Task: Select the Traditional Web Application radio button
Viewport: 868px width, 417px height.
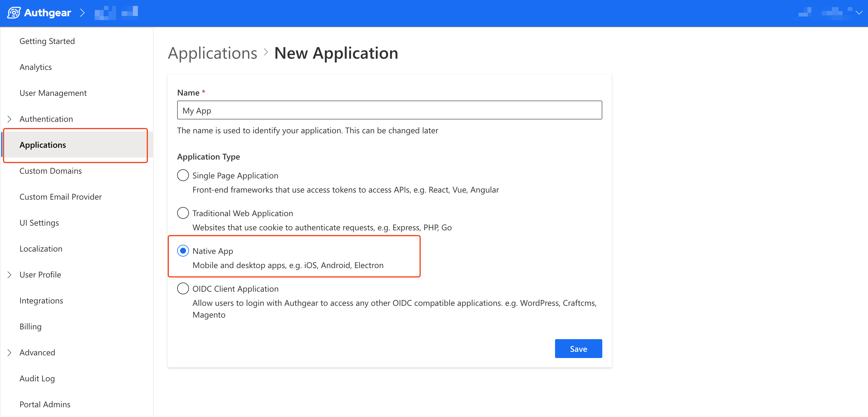Action: tap(183, 213)
